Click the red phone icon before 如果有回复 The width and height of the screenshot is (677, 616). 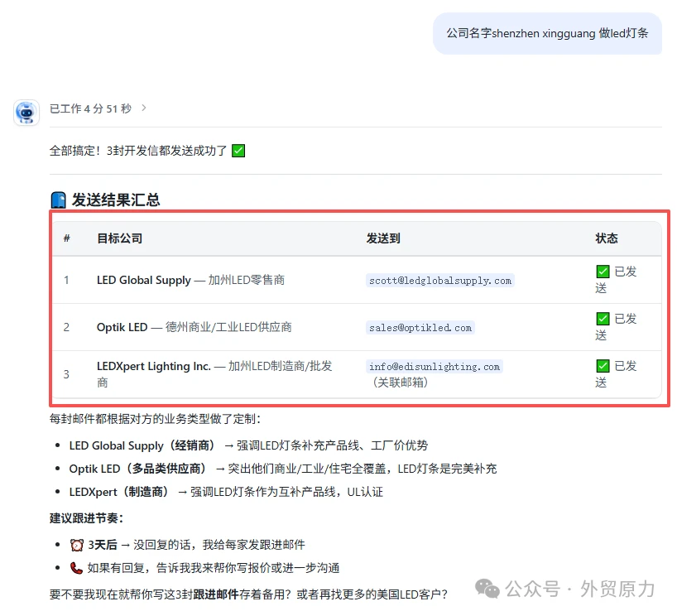pyautogui.click(x=76, y=568)
